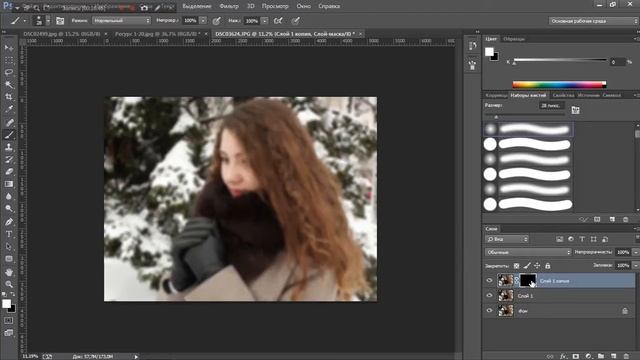Toggle Quick Mask mode
Viewport: 640px width, 360px height.
tap(9, 321)
